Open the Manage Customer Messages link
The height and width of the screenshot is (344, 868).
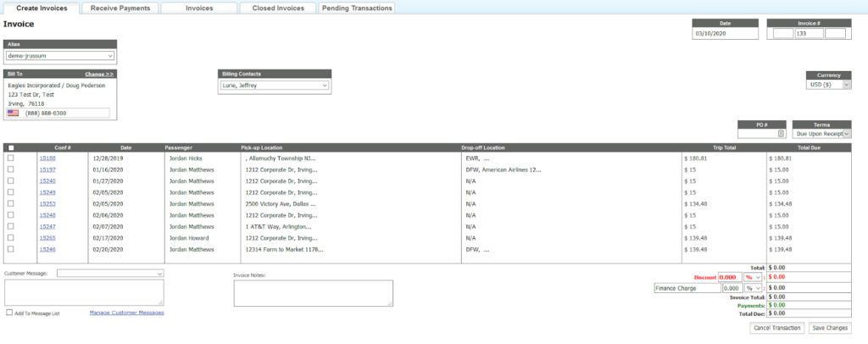point(126,313)
